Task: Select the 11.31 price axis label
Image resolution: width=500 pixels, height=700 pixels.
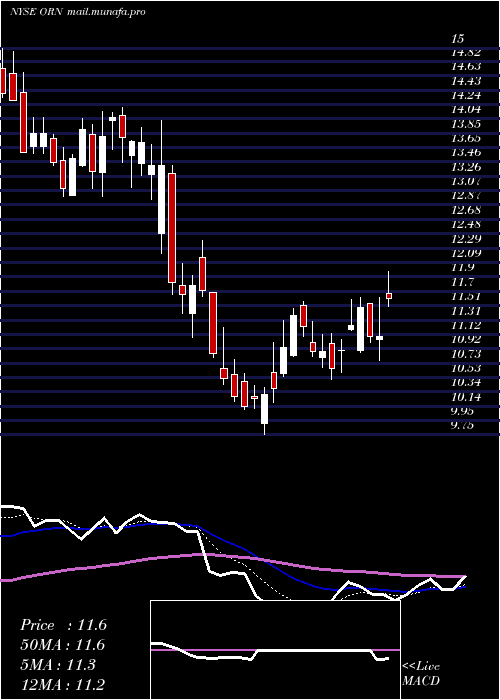Action: 466,310
